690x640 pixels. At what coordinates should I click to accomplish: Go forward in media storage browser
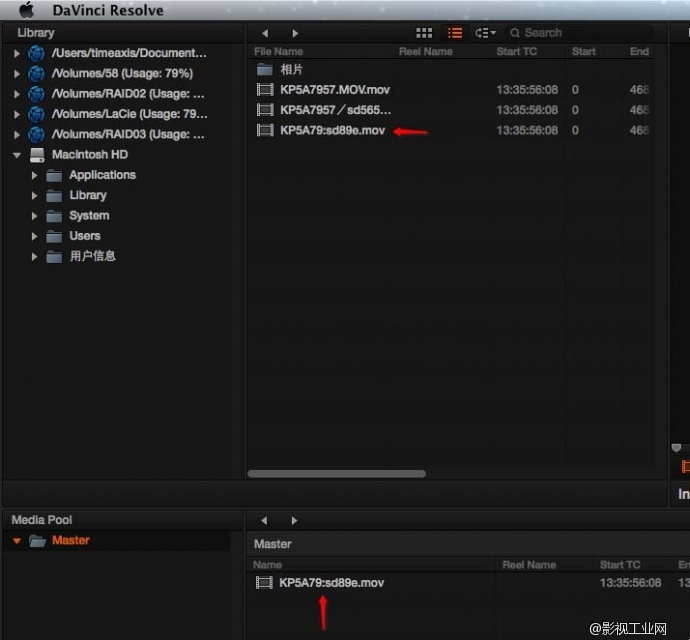(294, 33)
